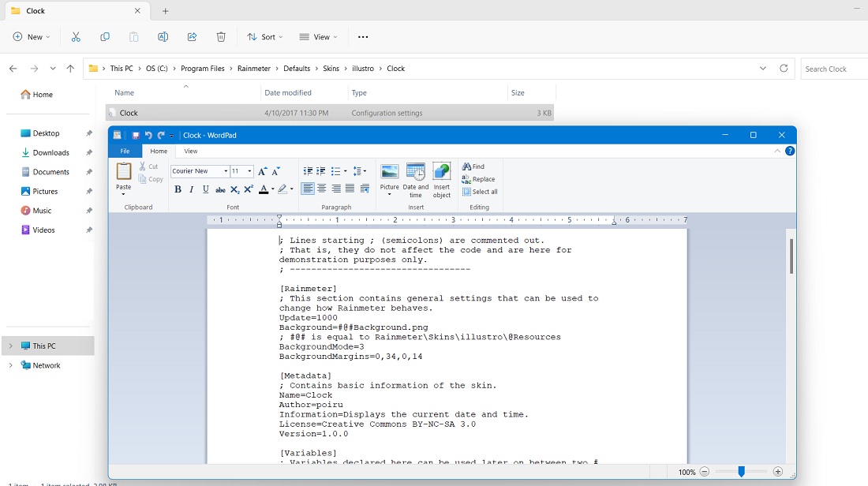
Task: Toggle bold formatting in WordPad
Action: pos(178,189)
